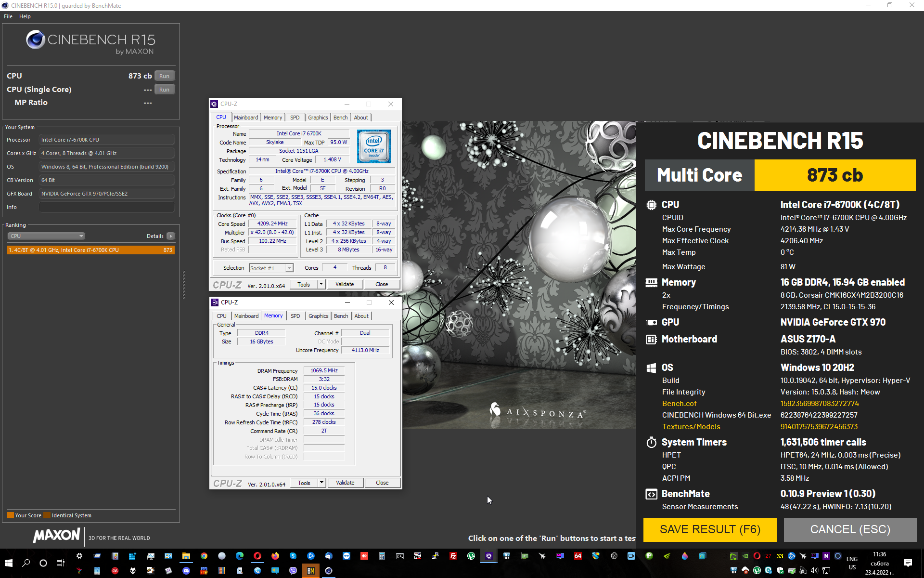The width and height of the screenshot is (924, 578).
Task: Open Tools dropdown arrow in upper CPU-Z
Action: 321,285
